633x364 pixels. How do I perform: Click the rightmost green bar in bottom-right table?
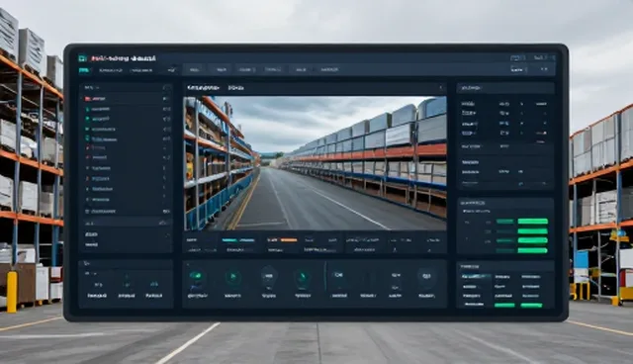pos(531,306)
